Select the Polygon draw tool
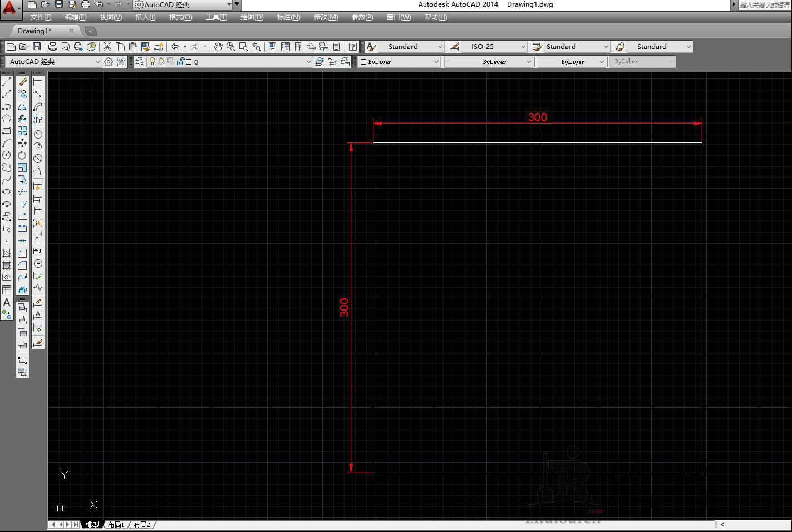Viewport: 792px width, 532px height. pos(7,119)
